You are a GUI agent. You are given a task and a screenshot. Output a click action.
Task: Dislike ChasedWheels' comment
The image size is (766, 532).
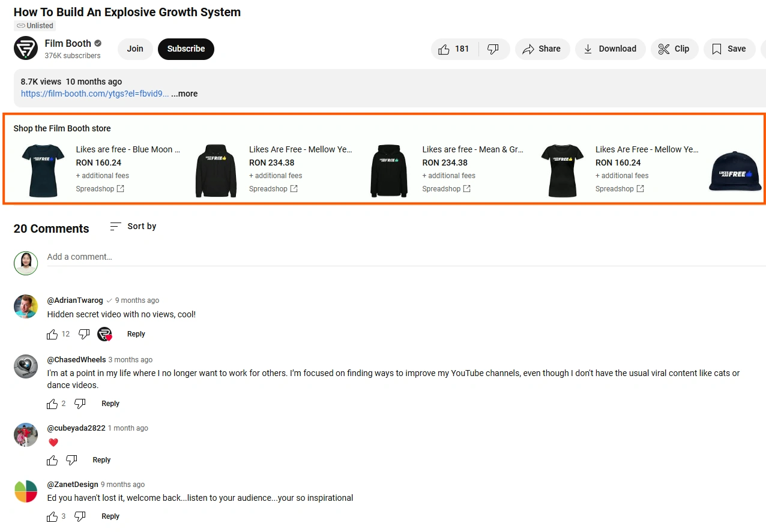coord(80,404)
